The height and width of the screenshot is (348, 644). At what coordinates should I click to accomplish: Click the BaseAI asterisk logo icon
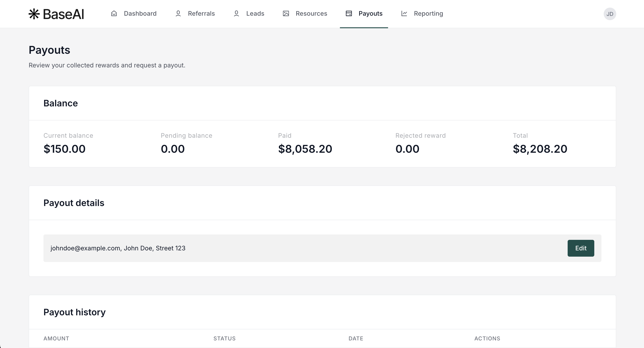click(x=34, y=14)
